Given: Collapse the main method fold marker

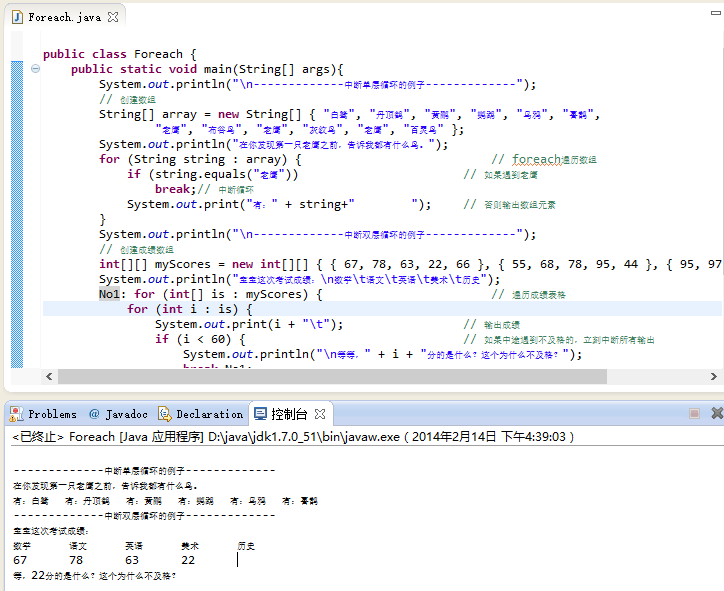Looking at the screenshot, I should pyautogui.click(x=35, y=69).
